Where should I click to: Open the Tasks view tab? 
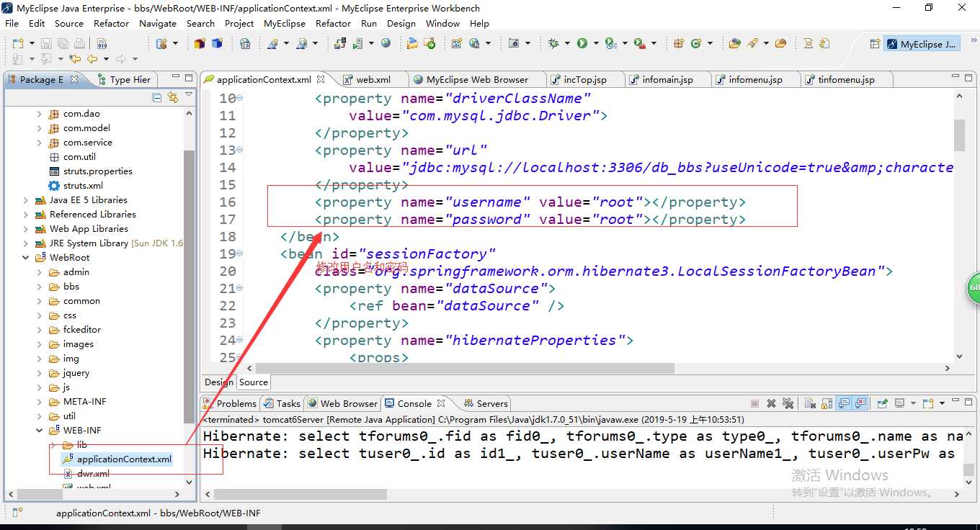(x=282, y=403)
